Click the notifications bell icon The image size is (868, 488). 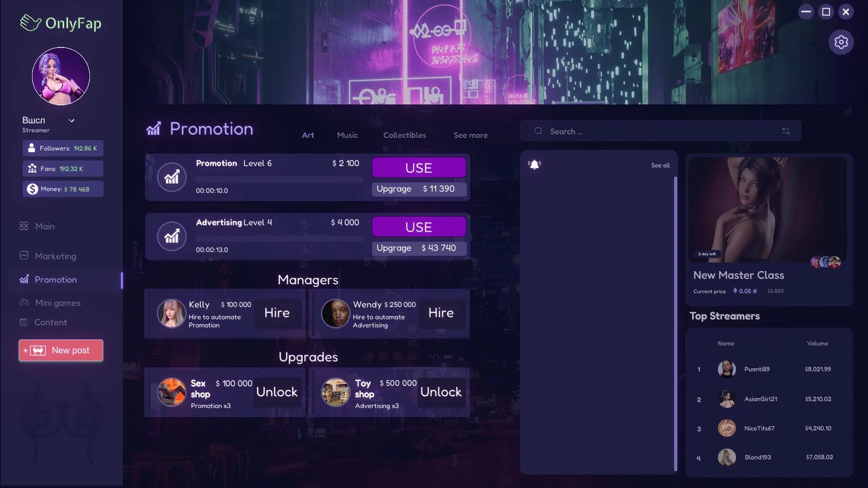(534, 164)
